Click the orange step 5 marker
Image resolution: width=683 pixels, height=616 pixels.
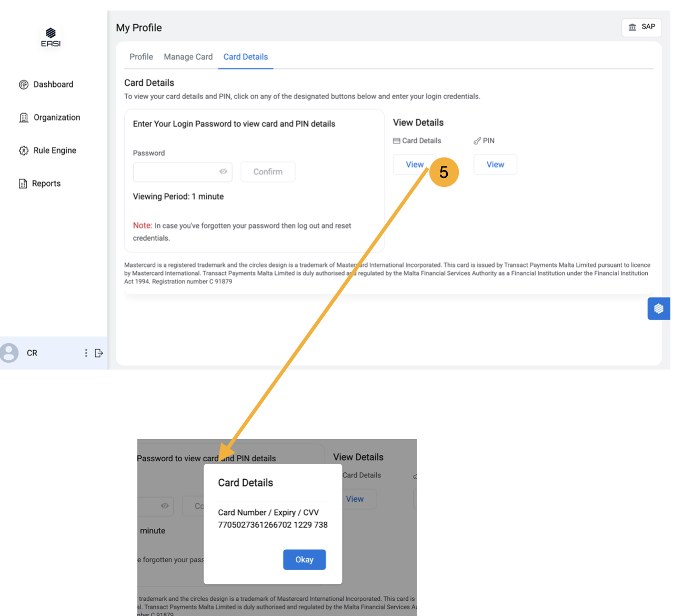pyautogui.click(x=444, y=172)
